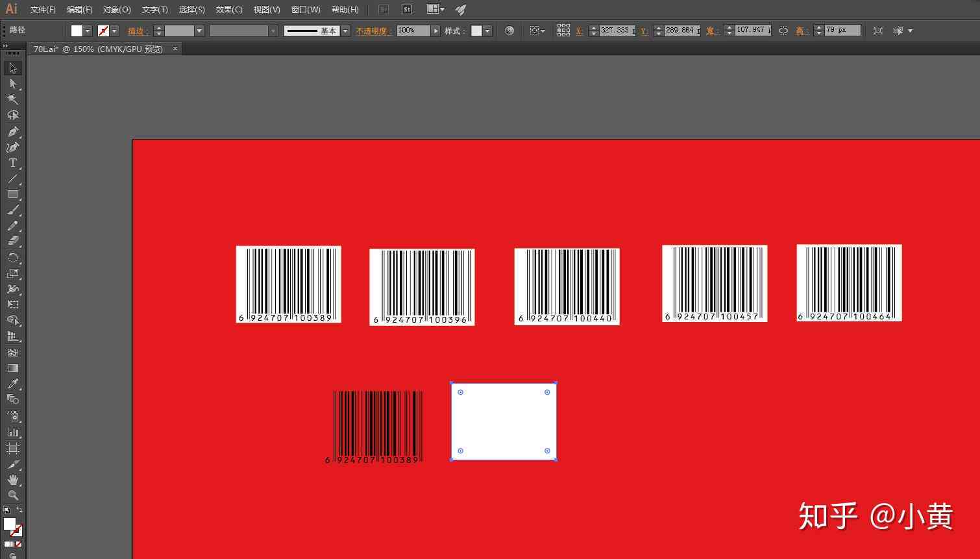The height and width of the screenshot is (559, 980).
Task: Activate the Scale tool
Action: tap(12, 273)
